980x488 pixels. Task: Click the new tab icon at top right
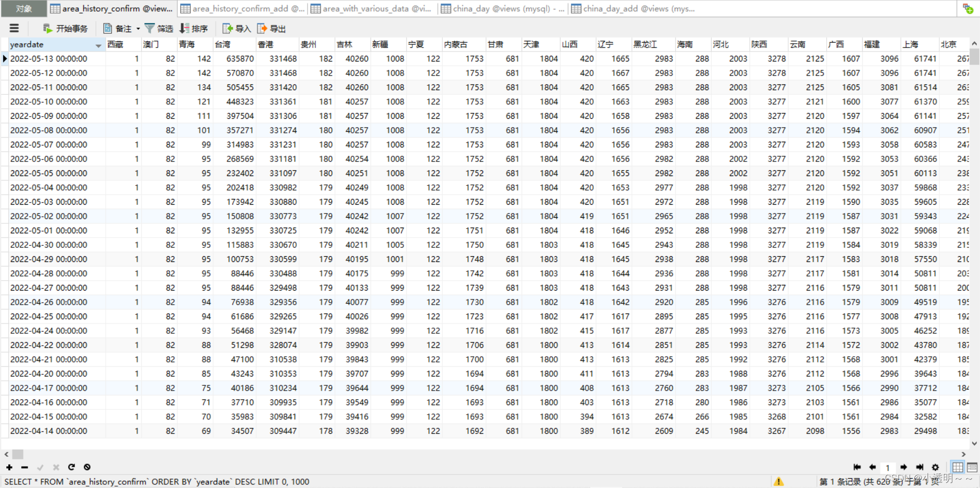968,8
